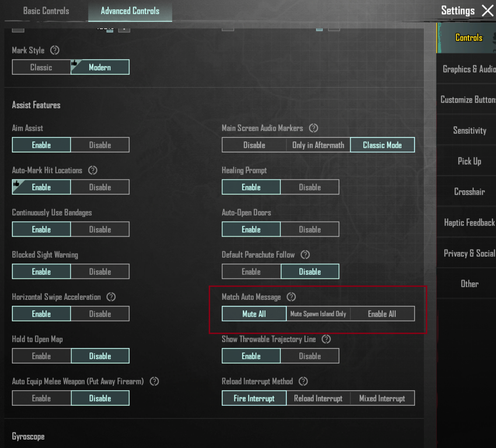Set Mark Style to Classic

point(41,67)
